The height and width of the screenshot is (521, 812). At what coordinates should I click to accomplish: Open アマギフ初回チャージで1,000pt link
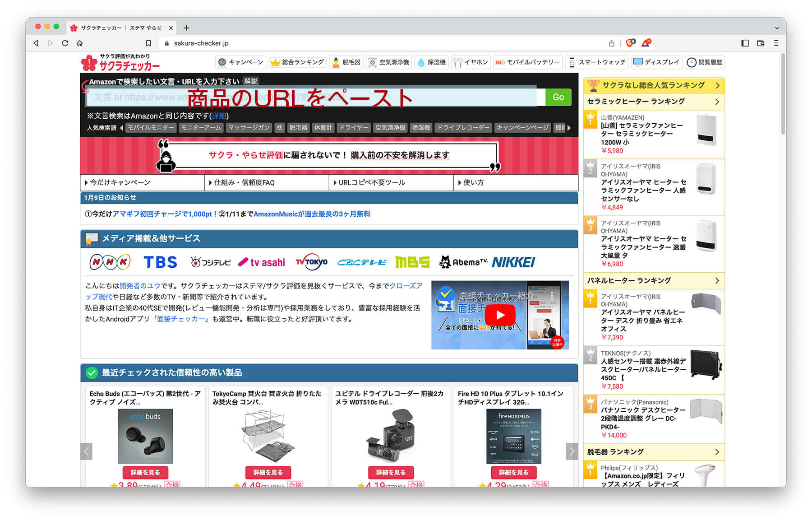[165, 214]
